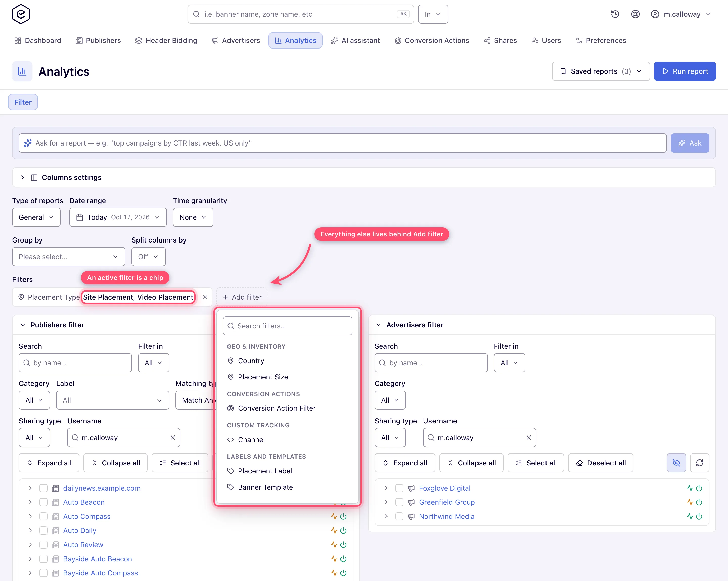Click the power icon for Auto Compass
Viewport: 728px width, 581px height.
coord(344,517)
